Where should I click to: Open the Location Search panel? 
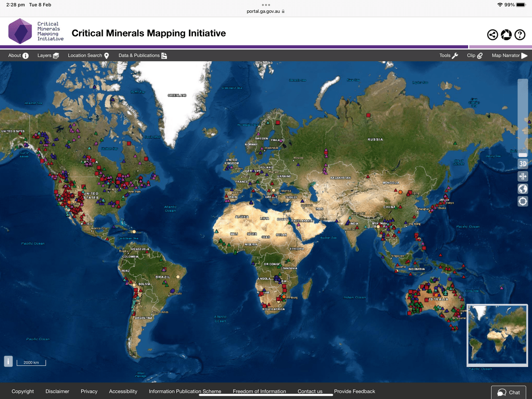88,55
